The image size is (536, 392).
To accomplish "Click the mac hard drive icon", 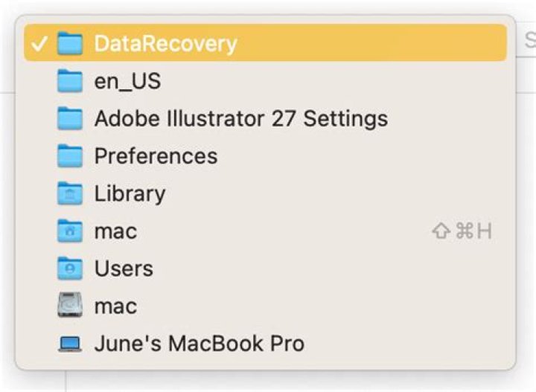I will point(69,306).
